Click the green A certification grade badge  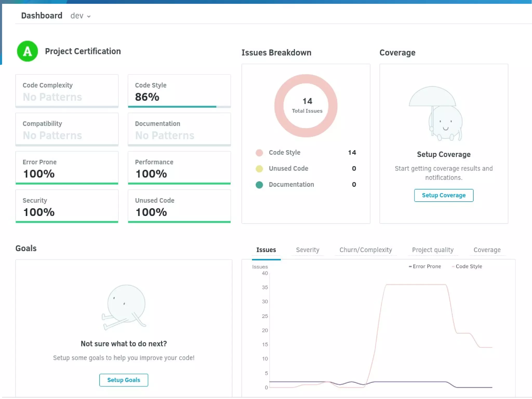27,51
